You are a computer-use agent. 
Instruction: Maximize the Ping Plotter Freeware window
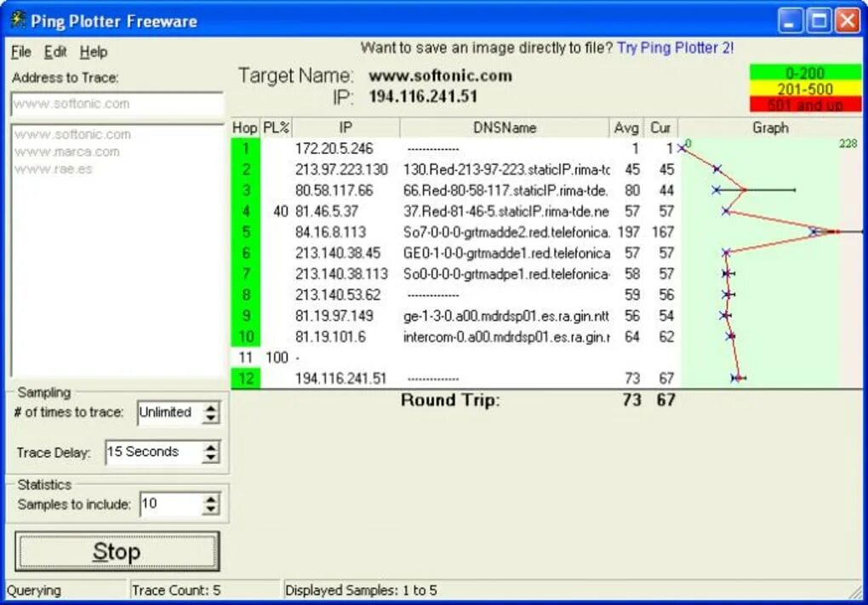click(818, 21)
